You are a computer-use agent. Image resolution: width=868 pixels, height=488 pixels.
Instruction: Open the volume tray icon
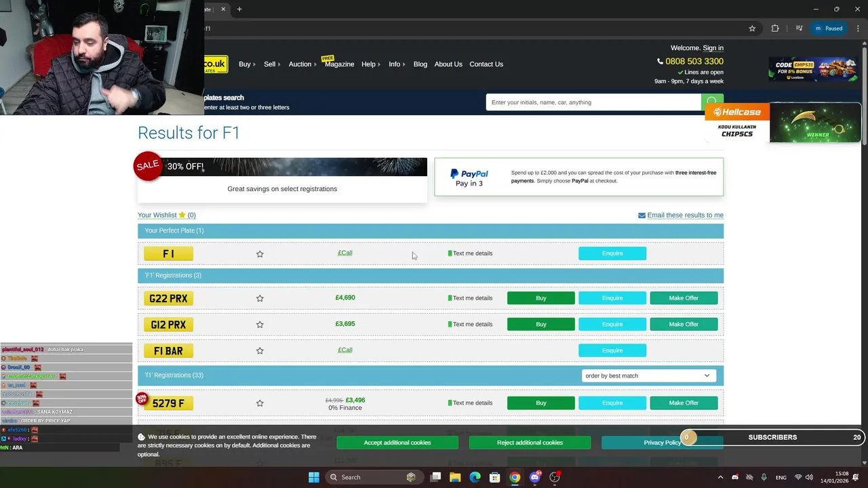click(x=810, y=477)
